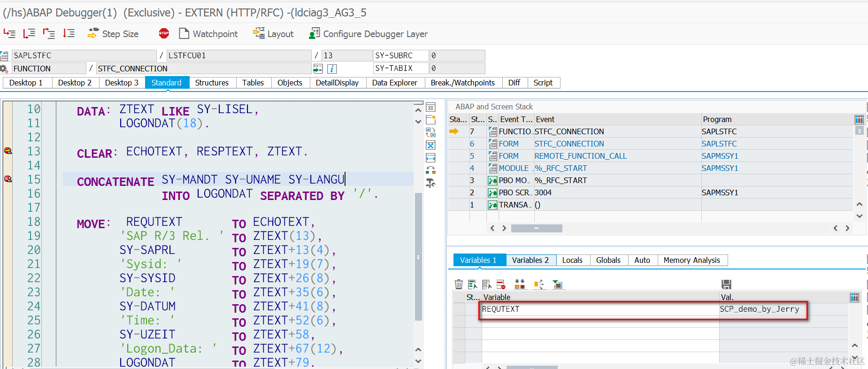This screenshot has height=369, width=868.
Task: Click the navigate-to-source icon after STFC_CONNECTION field
Action: 318,69
